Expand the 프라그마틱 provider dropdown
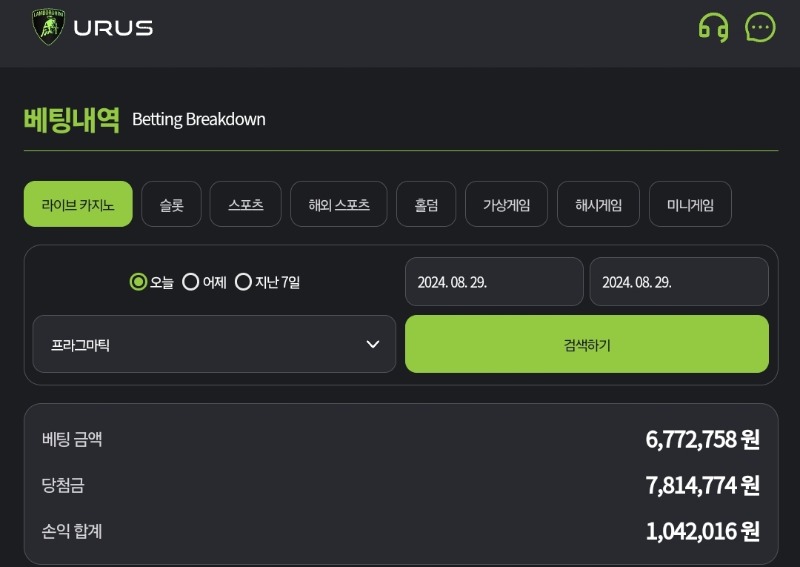The image size is (800, 567). click(214, 344)
